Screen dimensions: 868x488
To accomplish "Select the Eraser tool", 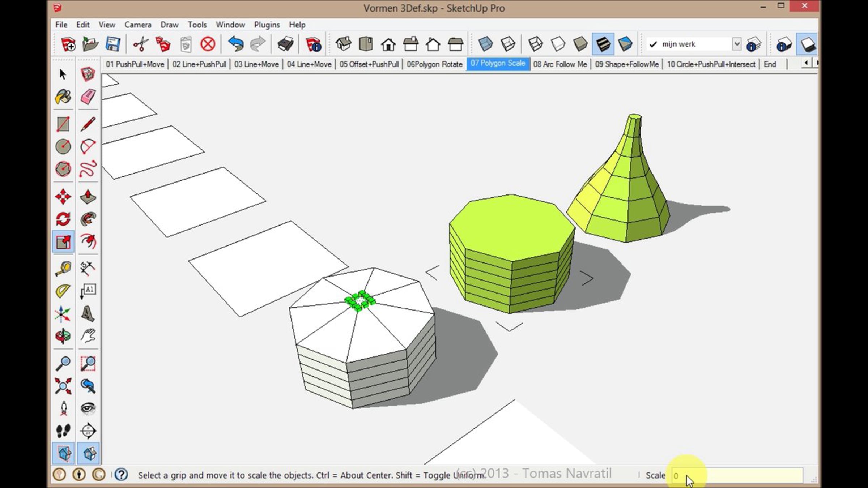I will [x=88, y=97].
